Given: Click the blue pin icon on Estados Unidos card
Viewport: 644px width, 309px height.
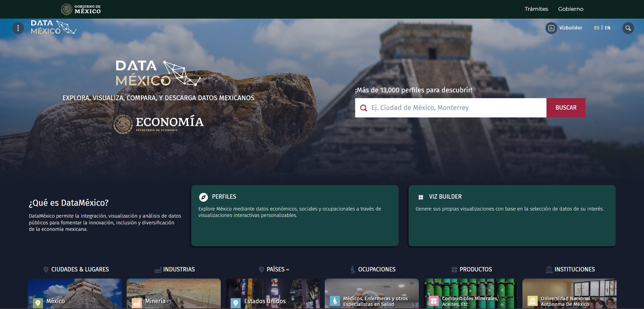Looking at the screenshot, I should (236, 303).
